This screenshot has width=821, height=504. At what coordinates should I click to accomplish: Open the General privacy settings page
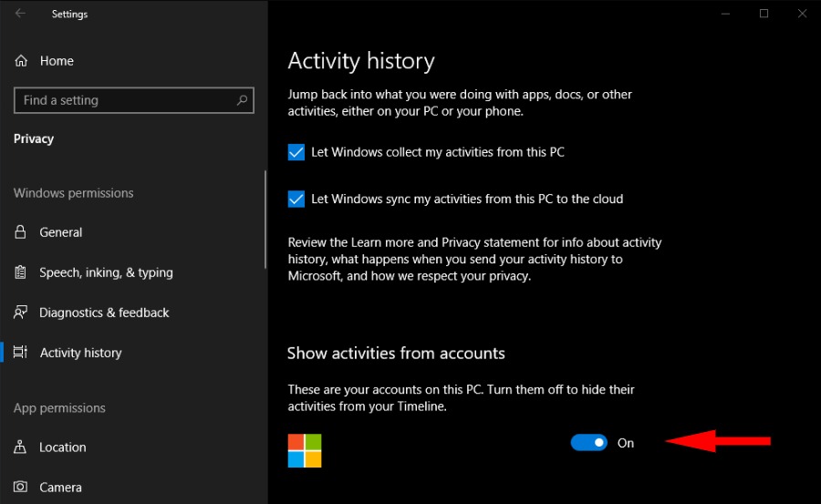pyautogui.click(x=61, y=232)
